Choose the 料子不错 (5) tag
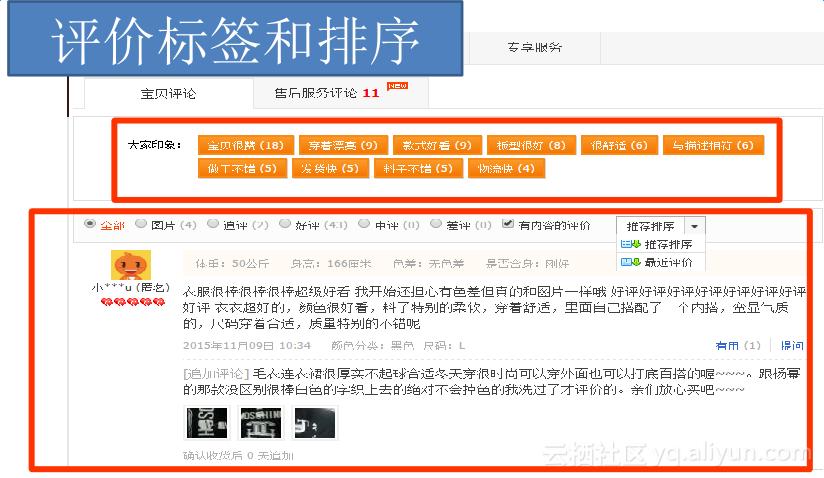This screenshot has width=824, height=478. tap(418, 169)
